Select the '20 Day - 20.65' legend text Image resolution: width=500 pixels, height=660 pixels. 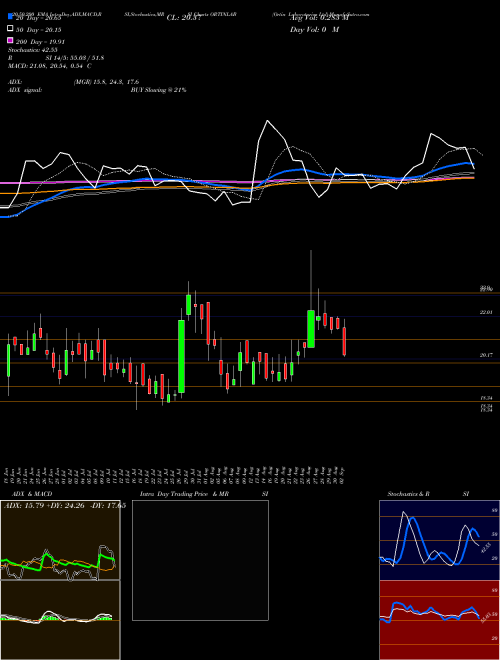pos(39,18)
